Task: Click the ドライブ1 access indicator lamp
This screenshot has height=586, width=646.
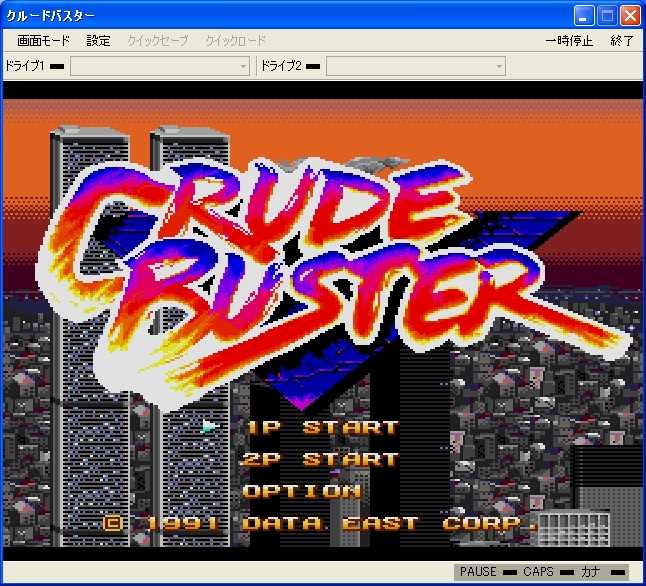Action: 57,66
